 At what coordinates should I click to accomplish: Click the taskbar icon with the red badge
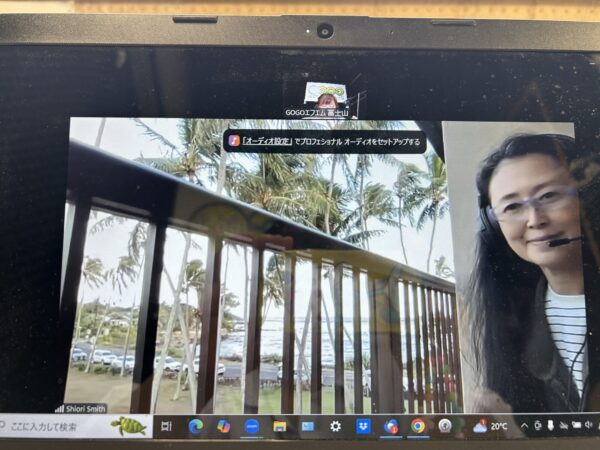(x=391, y=426)
